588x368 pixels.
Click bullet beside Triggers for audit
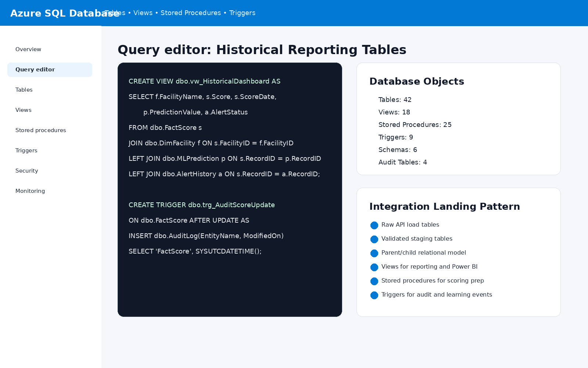click(x=374, y=295)
